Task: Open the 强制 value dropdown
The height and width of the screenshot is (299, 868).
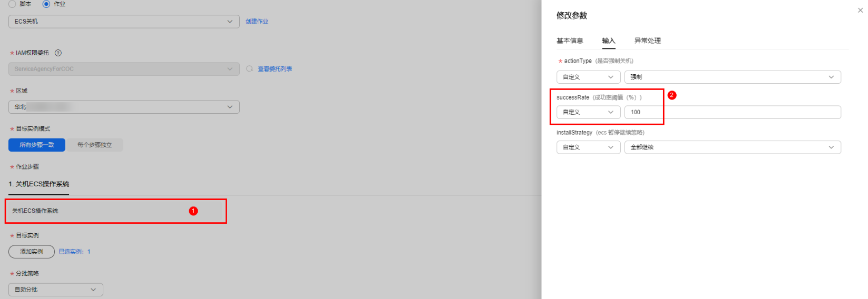Action: tap(733, 77)
